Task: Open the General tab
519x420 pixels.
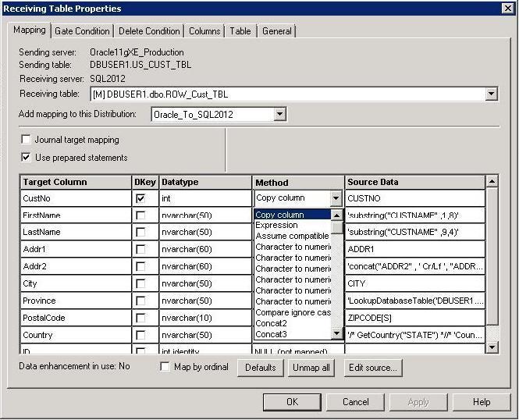Action: pos(277,31)
